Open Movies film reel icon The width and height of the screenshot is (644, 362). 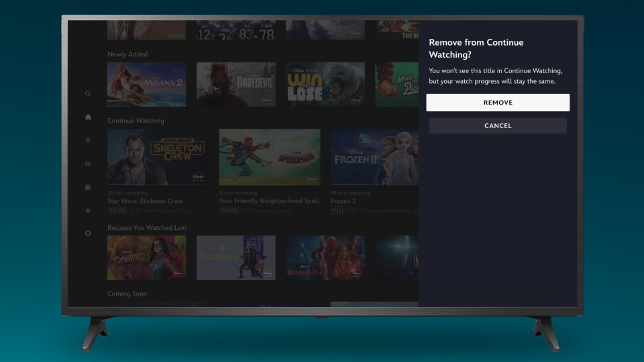pos(88,164)
